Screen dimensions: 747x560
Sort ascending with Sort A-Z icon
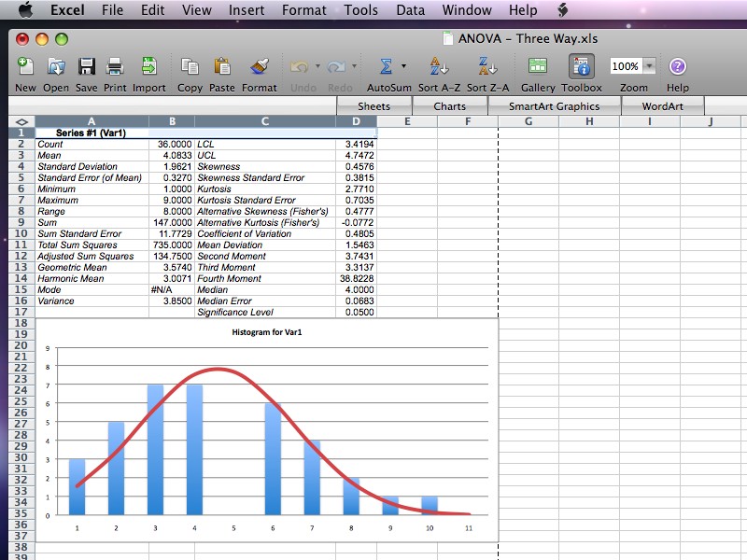[439, 67]
